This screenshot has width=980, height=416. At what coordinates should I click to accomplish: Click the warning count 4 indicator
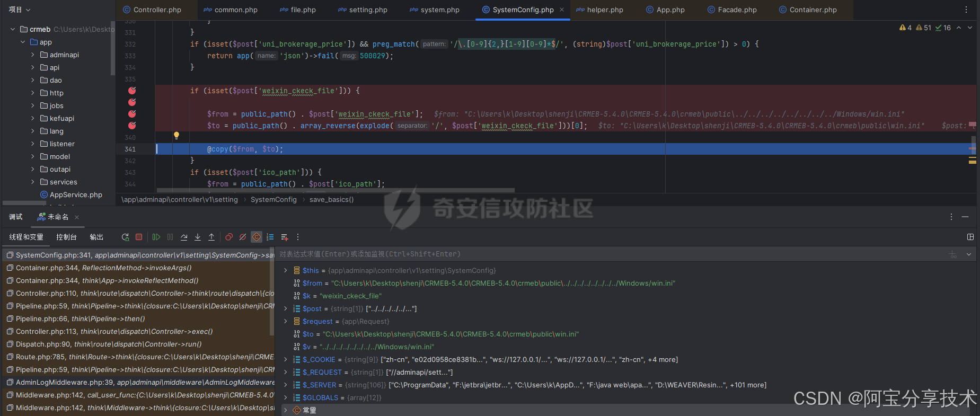pos(905,28)
